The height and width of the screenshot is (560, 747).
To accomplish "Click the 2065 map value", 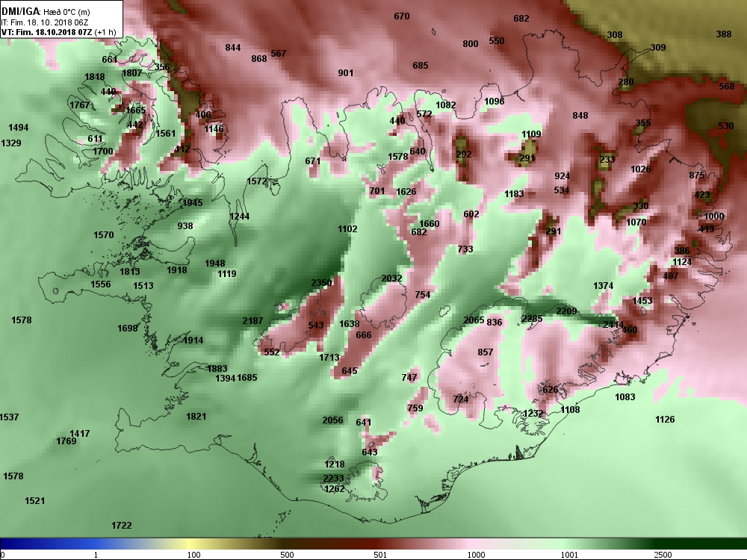I will tap(474, 320).
